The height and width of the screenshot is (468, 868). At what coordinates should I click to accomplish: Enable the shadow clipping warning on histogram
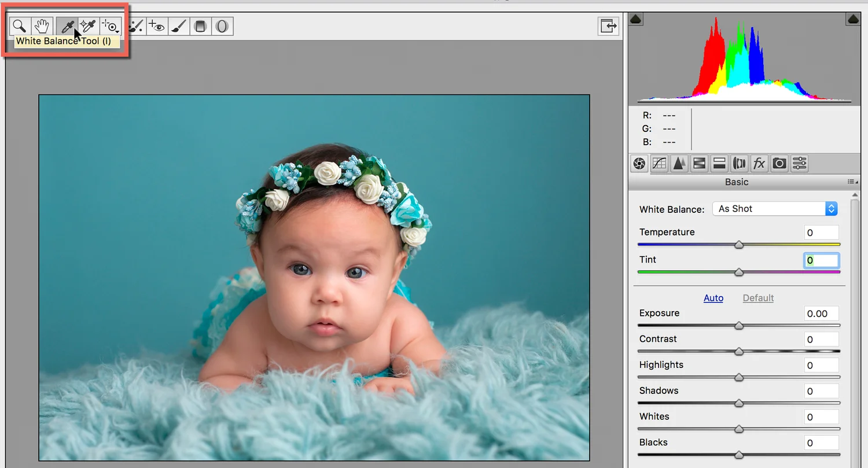(635, 19)
